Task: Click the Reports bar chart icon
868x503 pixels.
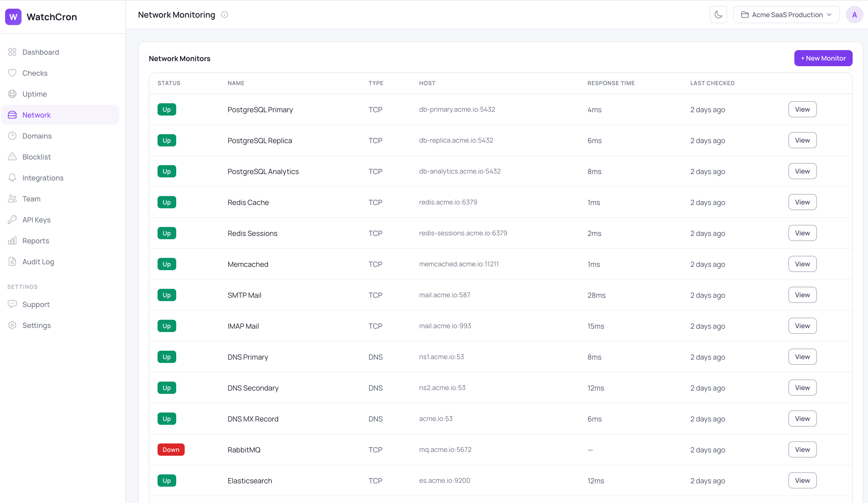Action: pyautogui.click(x=12, y=241)
